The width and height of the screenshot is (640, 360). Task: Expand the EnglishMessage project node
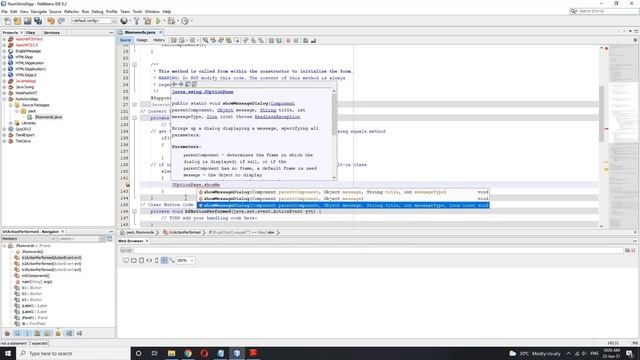pos(4,51)
